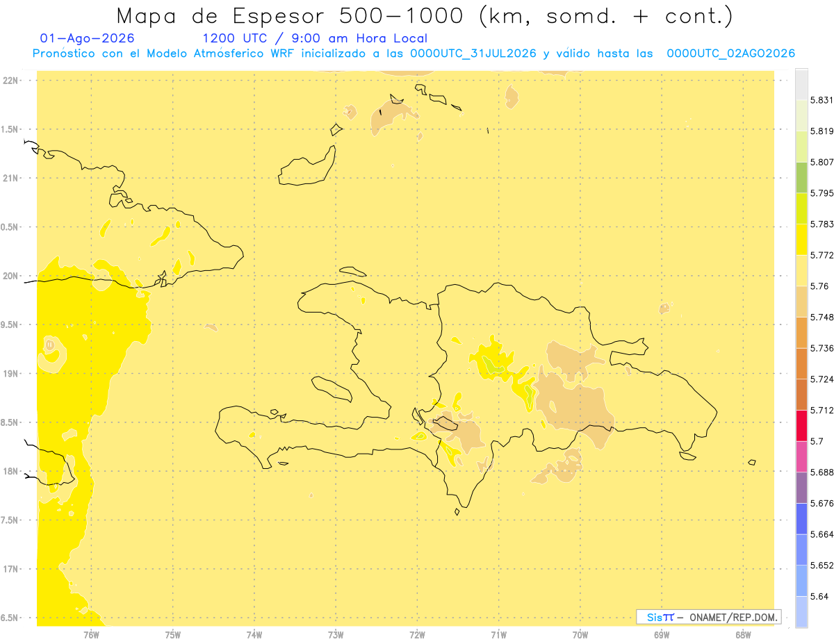
Task: Click the '18N' latitude label
Action: pyautogui.click(x=10, y=471)
